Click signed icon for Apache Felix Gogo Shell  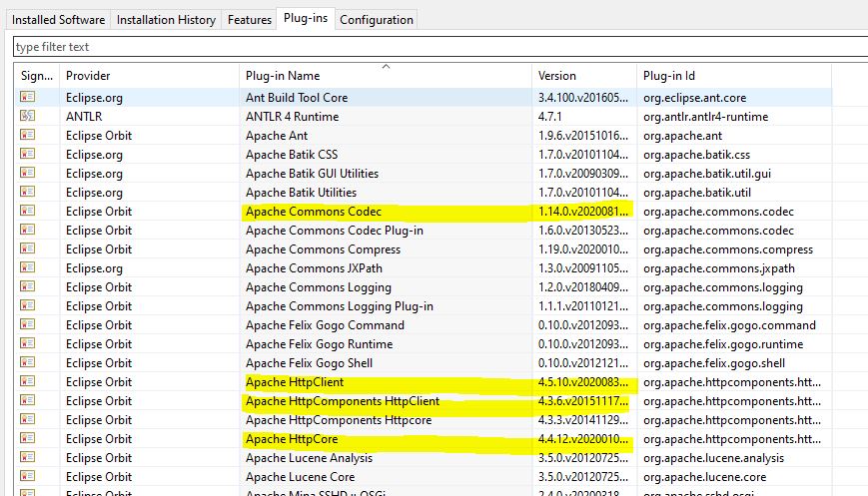pos(28,361)
